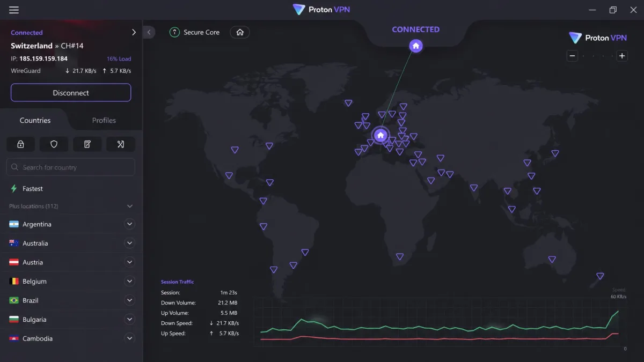Focus the Search for country field
Image resolution: width=644 pixels, height=362 pixels.
pos(70,167)
